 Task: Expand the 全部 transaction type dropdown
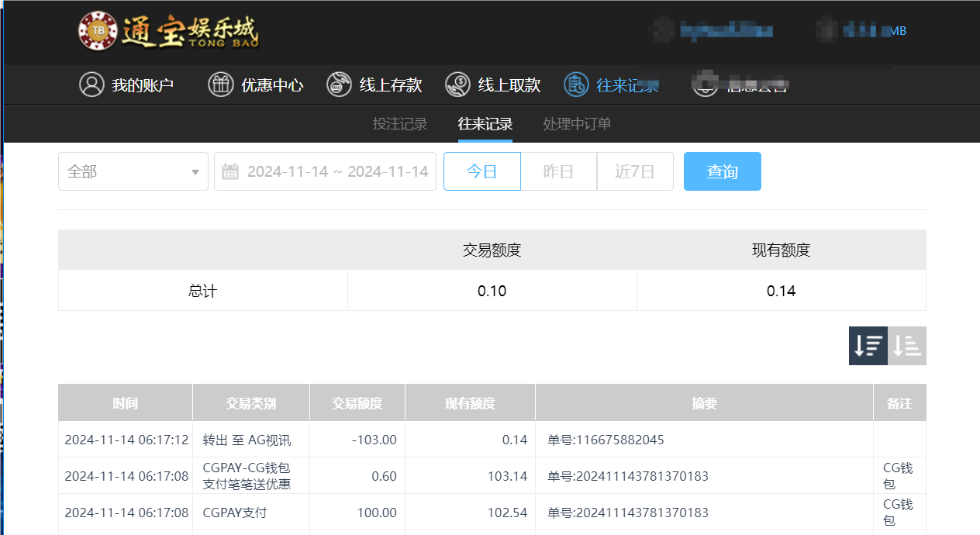pos(133,171)
